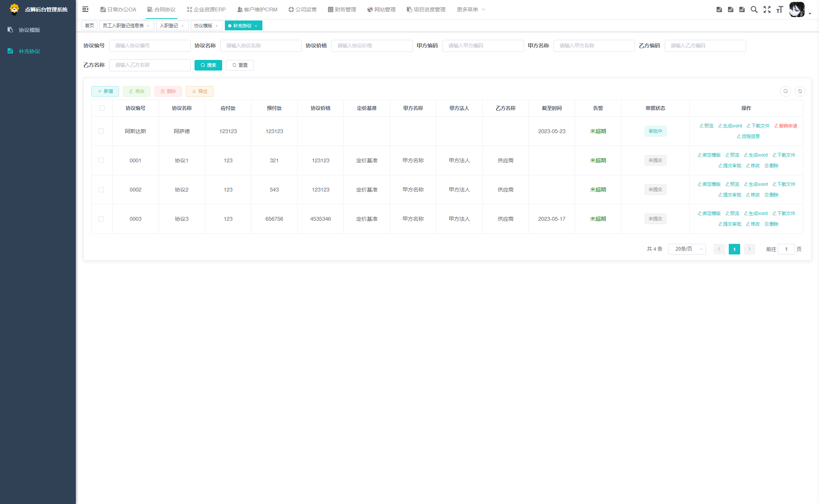The width and height of the screenshot is (819, 504).
Task: Toggle fullscreen mode icon
Action: (x=767, y=9)
